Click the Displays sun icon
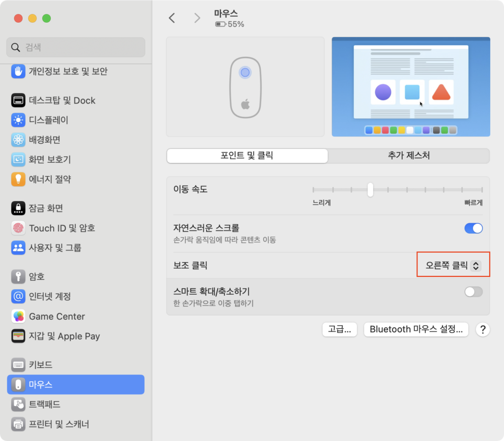Image resolution: width=504 pixels, height=441 pixels. coord(18,120)
